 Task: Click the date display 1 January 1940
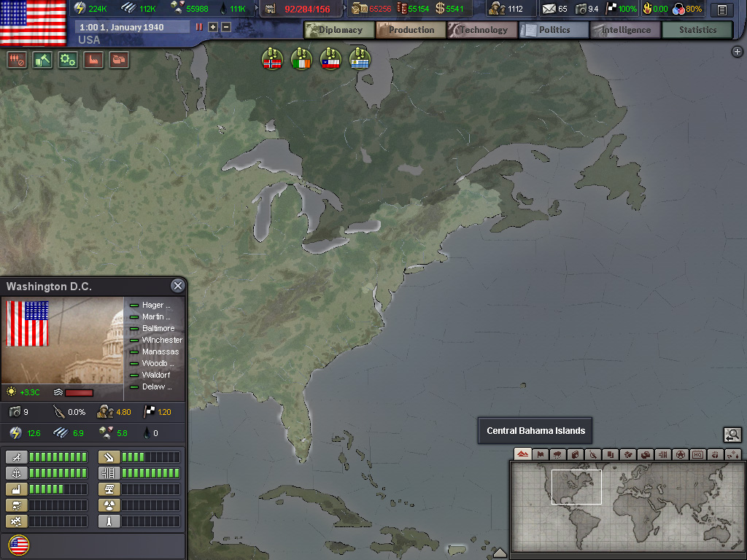[x=131, y=27]
